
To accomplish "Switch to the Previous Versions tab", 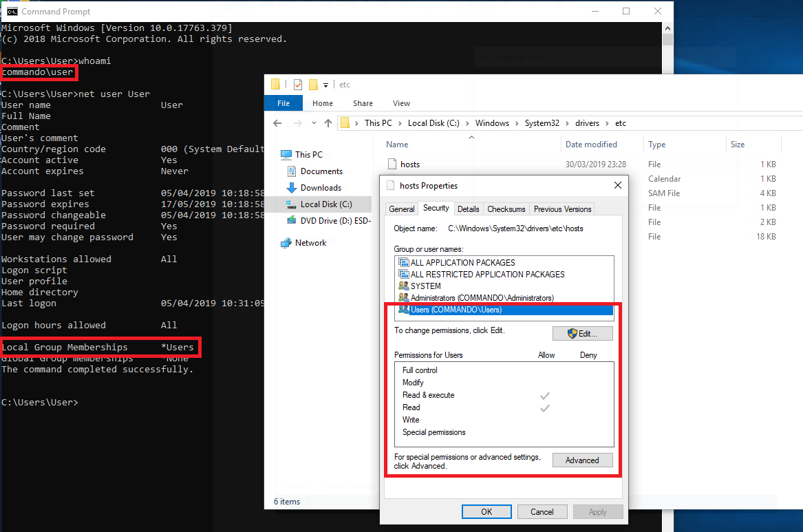I will pyautogui.click(x=562, y=209).
